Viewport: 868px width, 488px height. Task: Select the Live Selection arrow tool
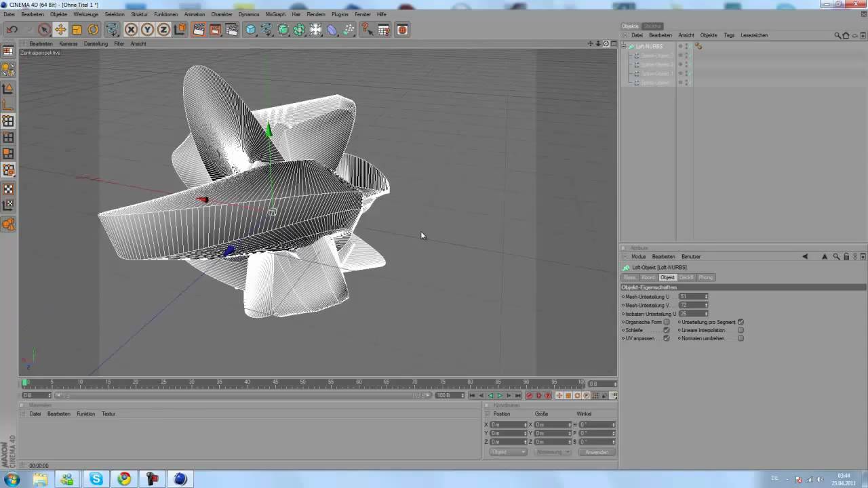pos(44,30)
